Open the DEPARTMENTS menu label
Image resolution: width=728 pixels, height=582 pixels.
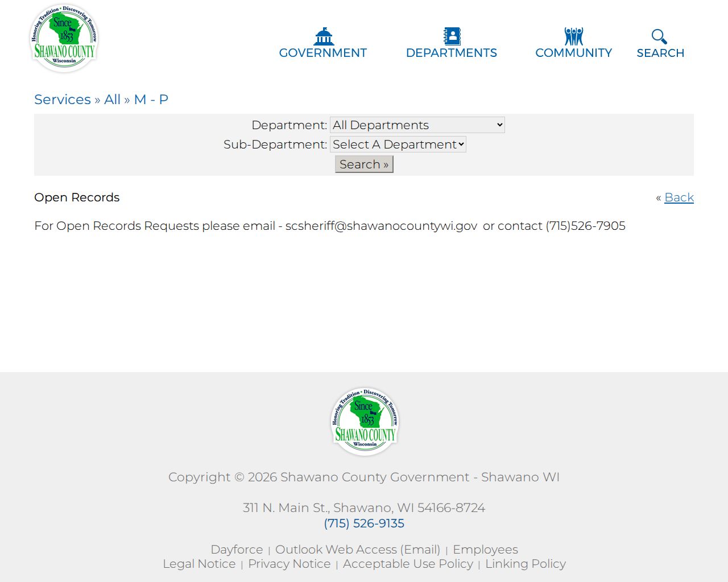point(452,53)
